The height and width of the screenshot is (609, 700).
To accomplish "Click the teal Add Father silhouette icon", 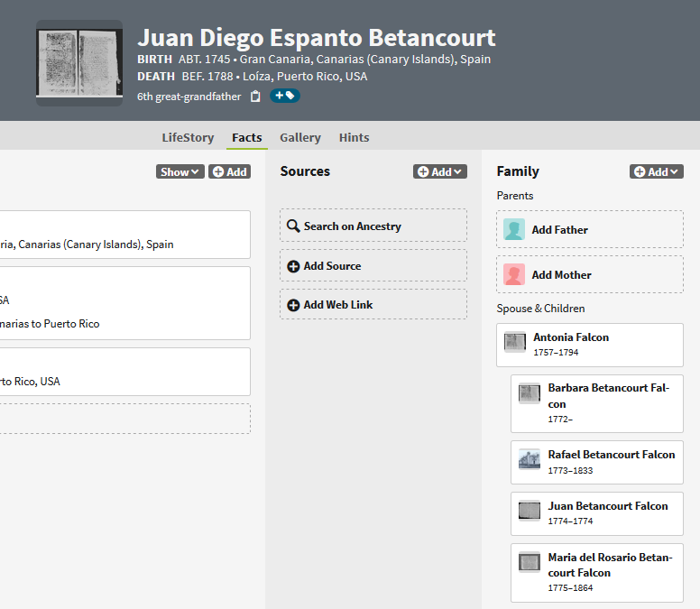I will point(514,230).
